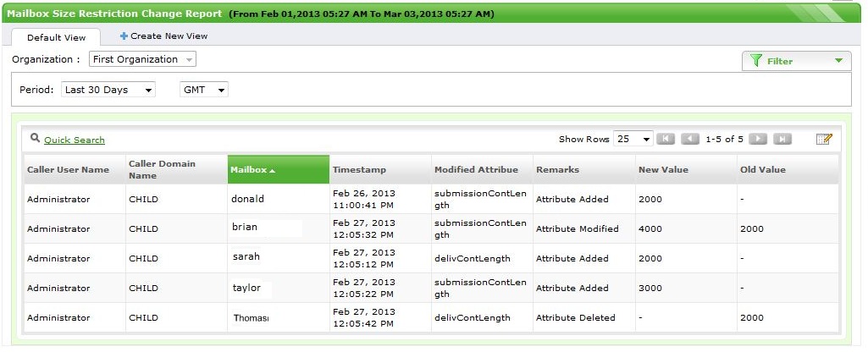The height and width of the screenshot is (363, 868).
Task: Jump to last page of results
Action: coord(782,139)
